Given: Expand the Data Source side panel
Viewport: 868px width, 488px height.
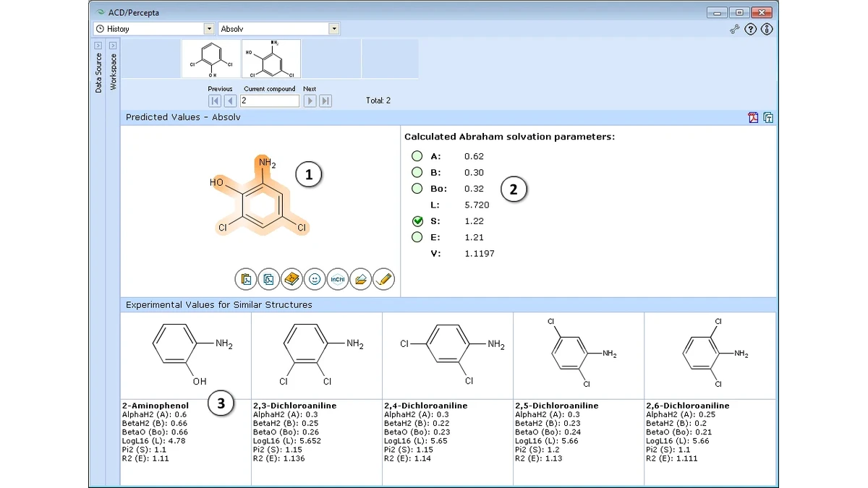Looking at the screenshot, I should tap(98, 46).
